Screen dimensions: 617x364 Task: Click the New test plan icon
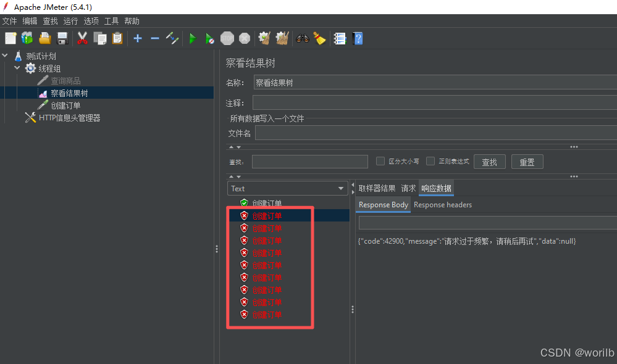(10, 38)
